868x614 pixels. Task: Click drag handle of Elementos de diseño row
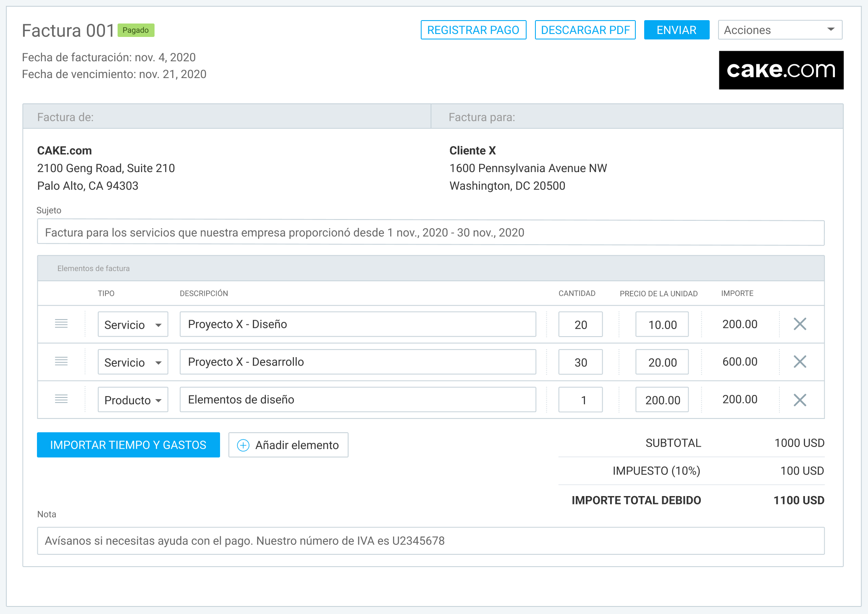(61, 399)
